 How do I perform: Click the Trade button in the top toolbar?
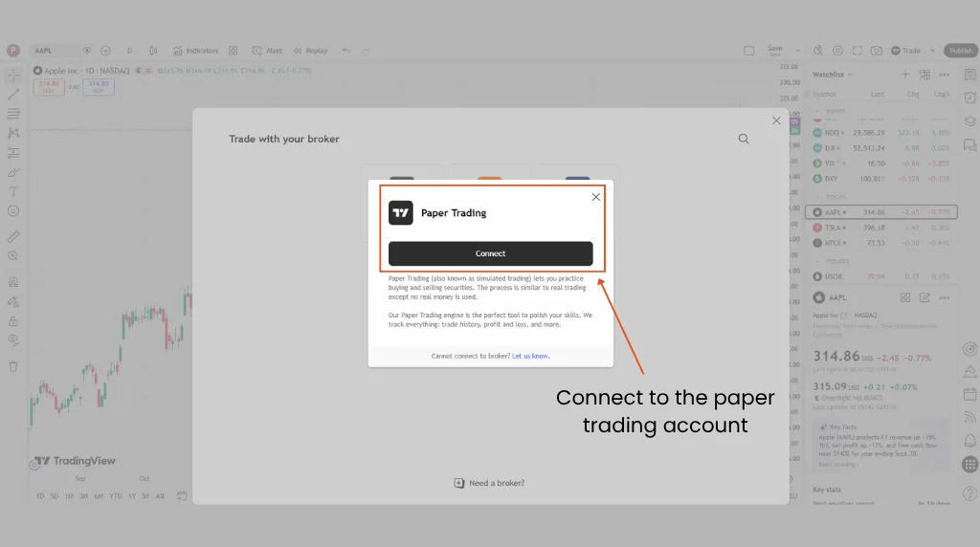(x=905, y=51)
